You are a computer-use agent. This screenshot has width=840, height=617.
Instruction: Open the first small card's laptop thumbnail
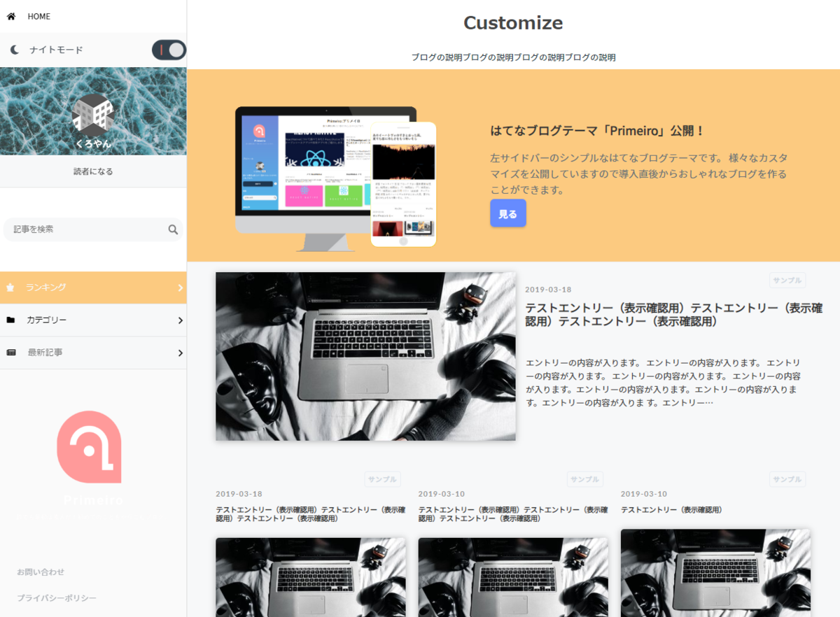click(311, 577)
